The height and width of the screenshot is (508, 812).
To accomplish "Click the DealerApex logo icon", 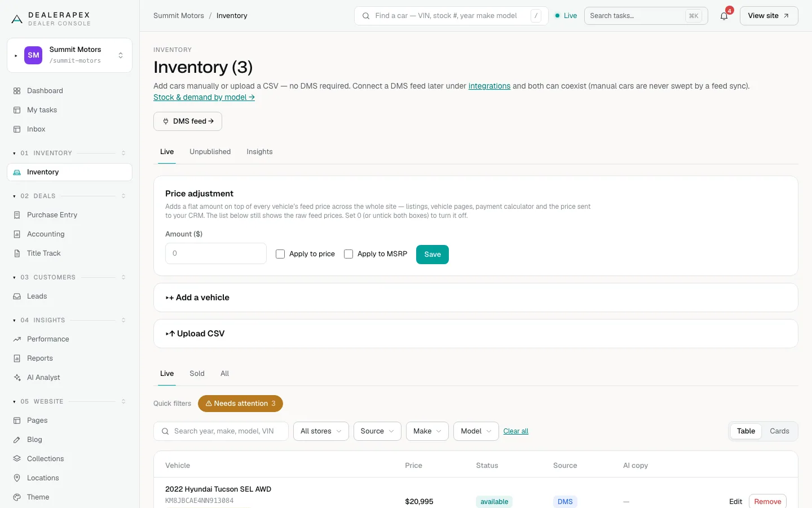I will [x=17, y=19].
